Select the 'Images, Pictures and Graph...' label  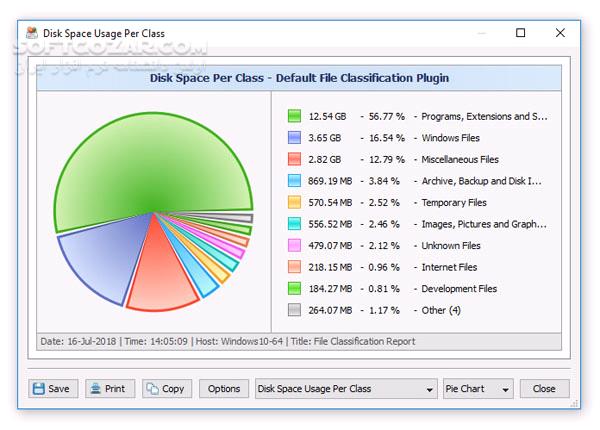(x=484, y=224)
